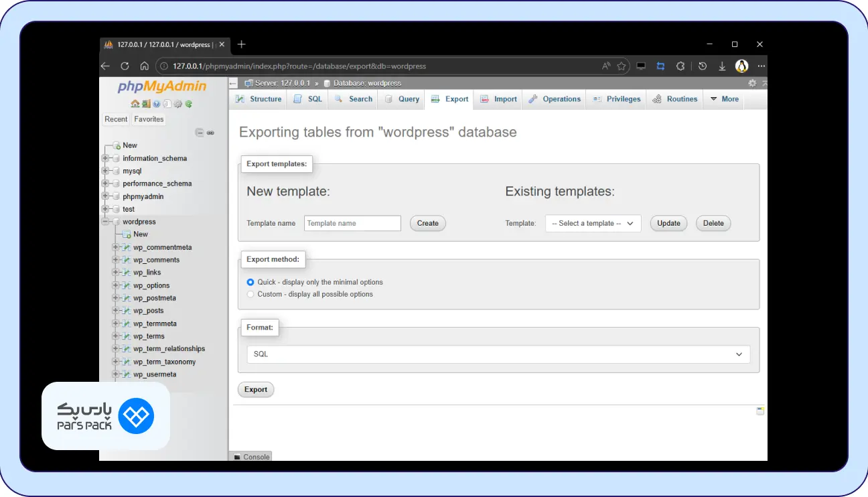Expand the wp_posts table node
This screenshot has width=868, height=497.
point(116,311)
